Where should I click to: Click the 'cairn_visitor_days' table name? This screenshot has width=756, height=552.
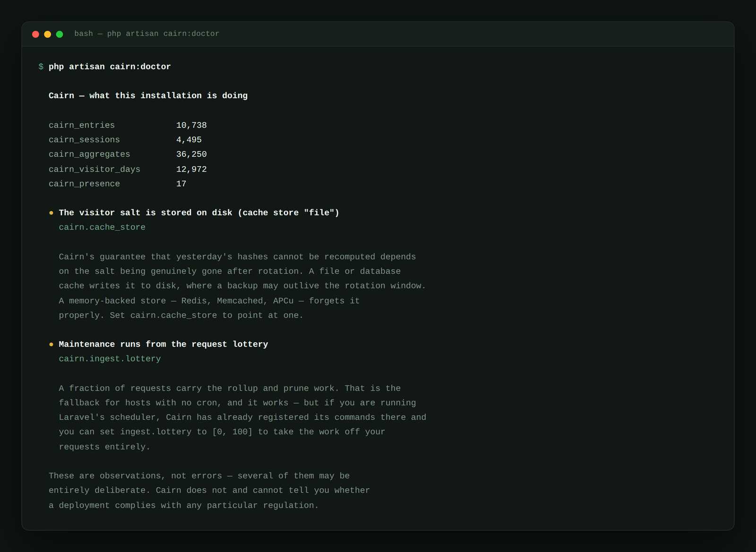click(x=94, y=169)
